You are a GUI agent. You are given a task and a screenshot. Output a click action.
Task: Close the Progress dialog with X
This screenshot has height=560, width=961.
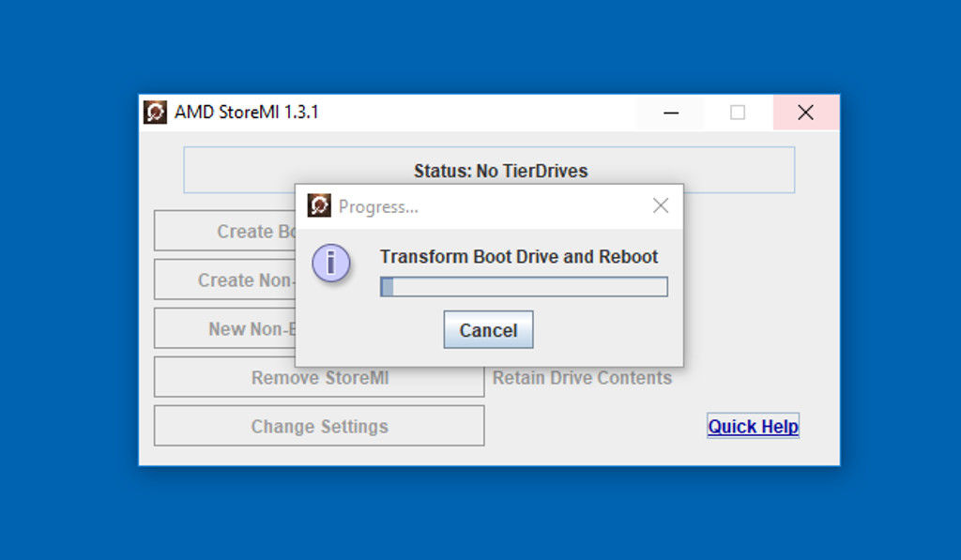pyautogui.click(x=661, y=206)
